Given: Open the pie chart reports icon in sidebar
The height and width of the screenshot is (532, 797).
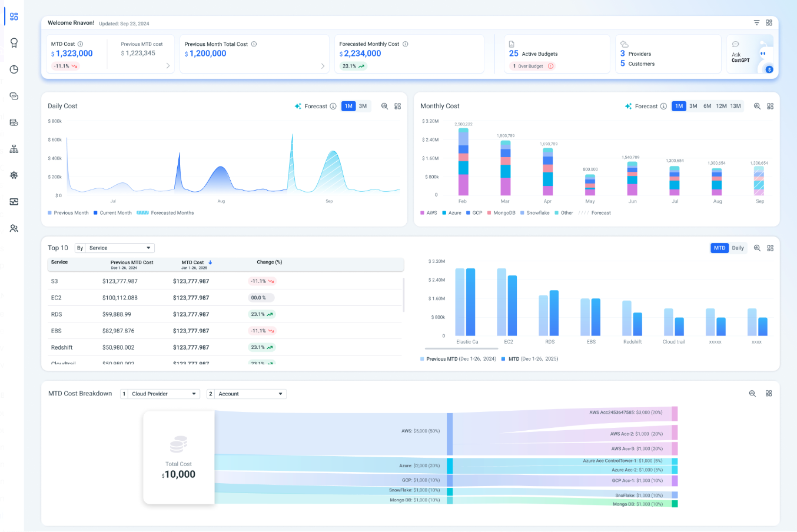Looking at the screenshot, I should click(14, 69).
